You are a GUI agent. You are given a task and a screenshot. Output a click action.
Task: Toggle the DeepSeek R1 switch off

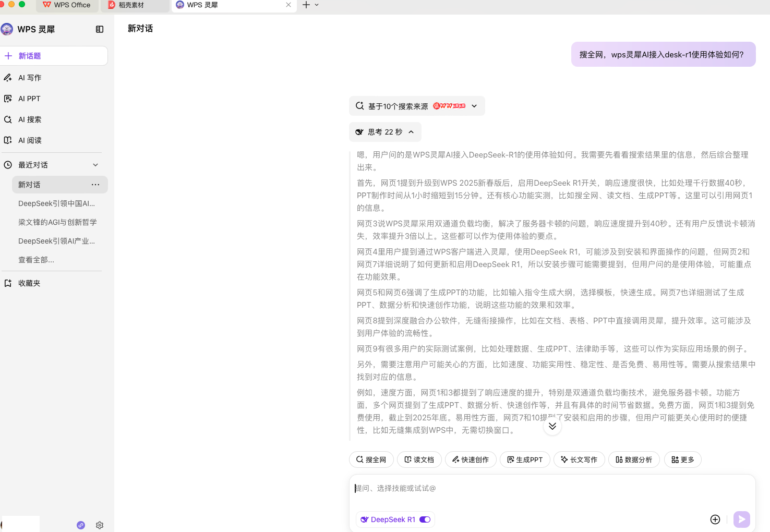425,519
